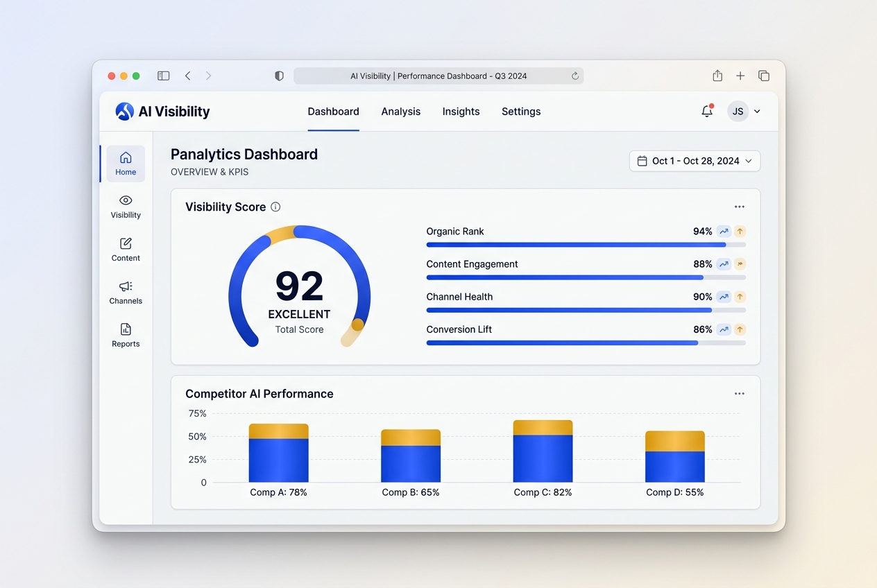Viewport: 877px width, 588px height.
Task: Open the Visibility Score more options menu
Action: point(740,207)
